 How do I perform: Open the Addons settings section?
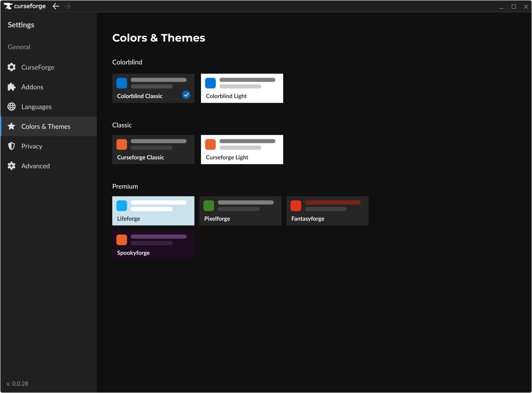[32, 87]
